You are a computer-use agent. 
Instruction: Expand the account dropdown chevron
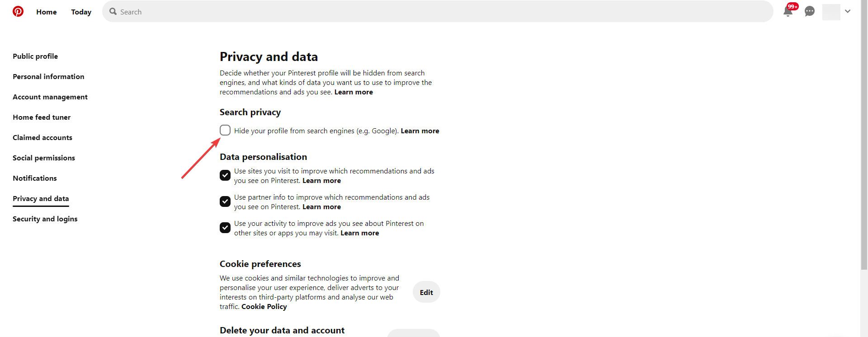(x=848, y=11)
